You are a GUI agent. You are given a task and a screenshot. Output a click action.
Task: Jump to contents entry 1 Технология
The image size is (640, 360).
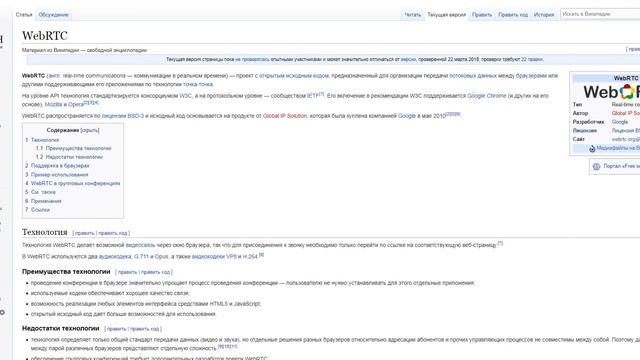(x=42, y=140)
